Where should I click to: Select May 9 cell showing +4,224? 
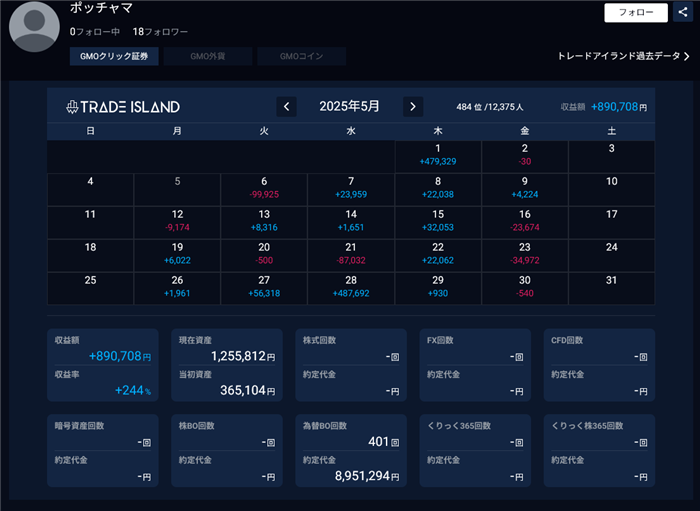[525, 190]
